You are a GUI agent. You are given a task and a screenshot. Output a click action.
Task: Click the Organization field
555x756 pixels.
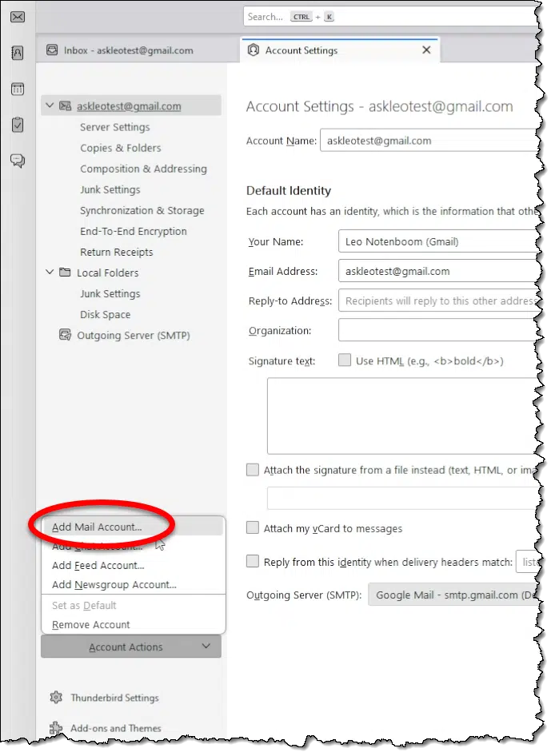pyautogui.click(x=438, y=330)
